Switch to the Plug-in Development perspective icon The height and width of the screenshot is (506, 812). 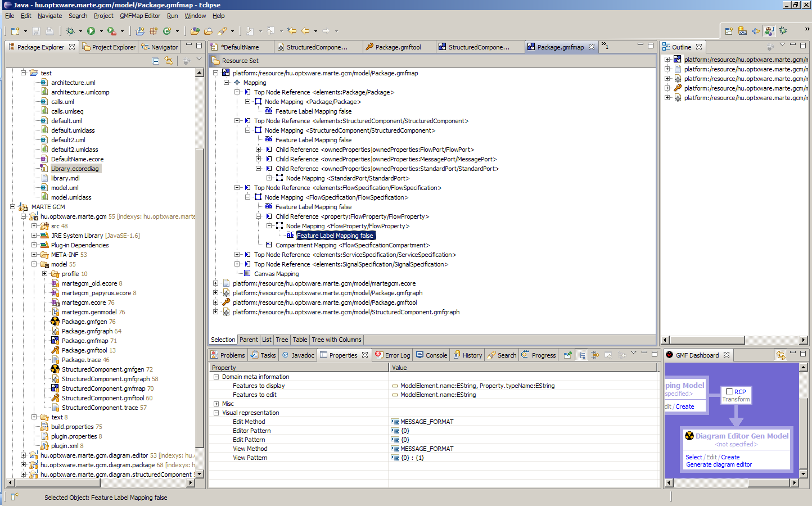point(756,31)
